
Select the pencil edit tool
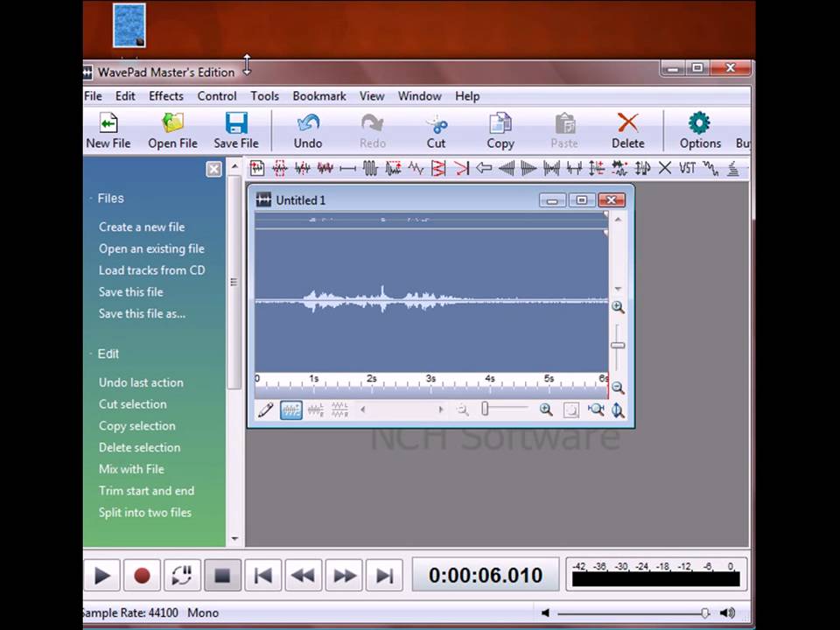(x=266, y=410)
